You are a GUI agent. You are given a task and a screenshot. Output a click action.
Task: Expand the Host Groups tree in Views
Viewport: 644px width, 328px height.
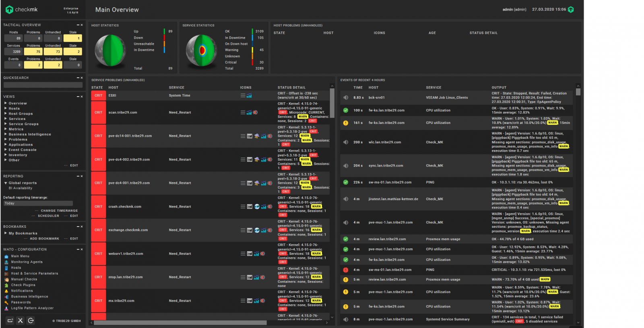(6, 114)
